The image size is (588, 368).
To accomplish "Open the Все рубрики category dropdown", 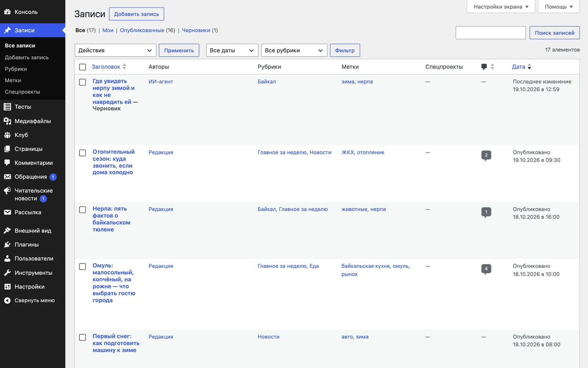I will (294, 50).
